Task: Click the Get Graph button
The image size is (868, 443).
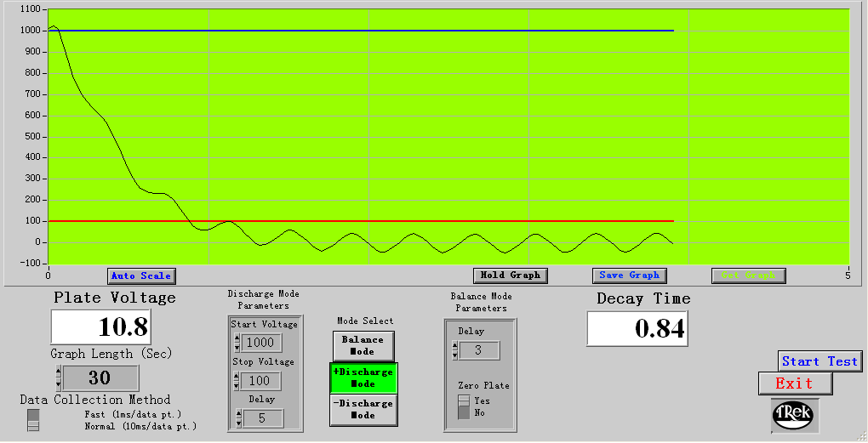Action: pos(748,275)
